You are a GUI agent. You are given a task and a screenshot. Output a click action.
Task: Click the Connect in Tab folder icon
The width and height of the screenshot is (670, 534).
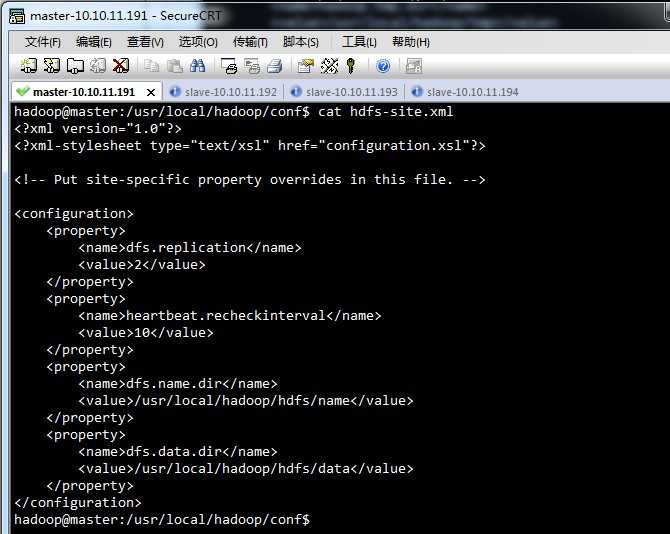click(75, 66)
